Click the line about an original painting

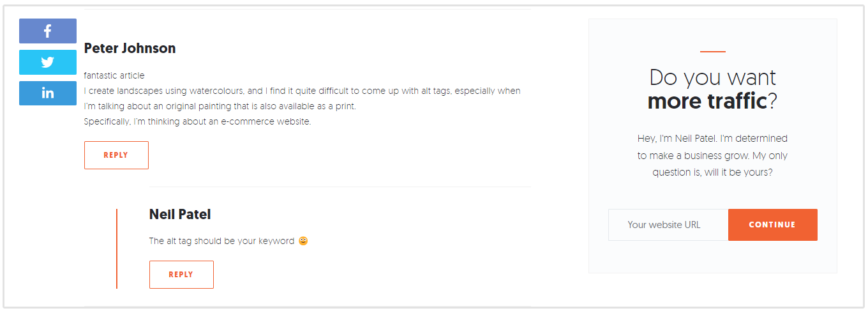click(220, 106)
